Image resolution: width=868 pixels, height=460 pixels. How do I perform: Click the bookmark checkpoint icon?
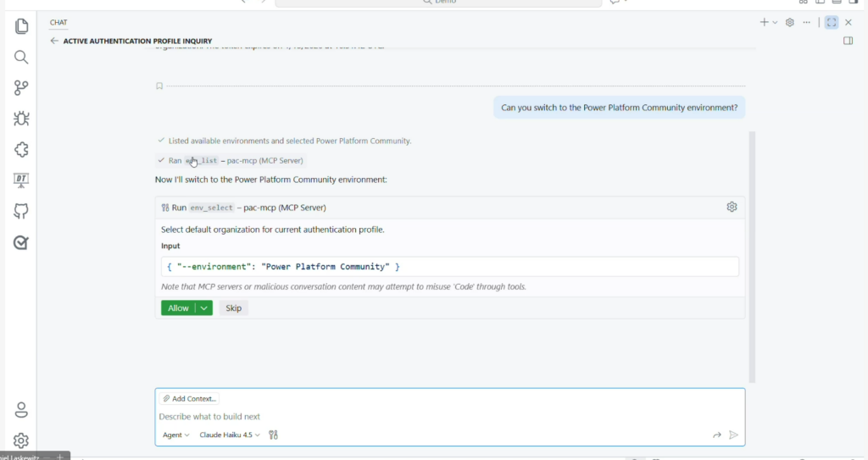(159, 86)
